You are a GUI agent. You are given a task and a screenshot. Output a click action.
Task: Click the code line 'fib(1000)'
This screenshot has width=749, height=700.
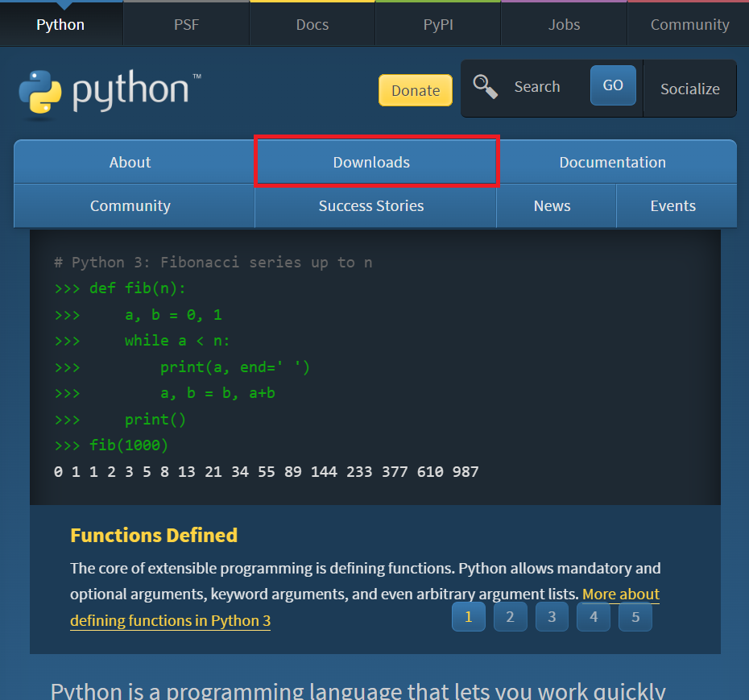point(129,445)
